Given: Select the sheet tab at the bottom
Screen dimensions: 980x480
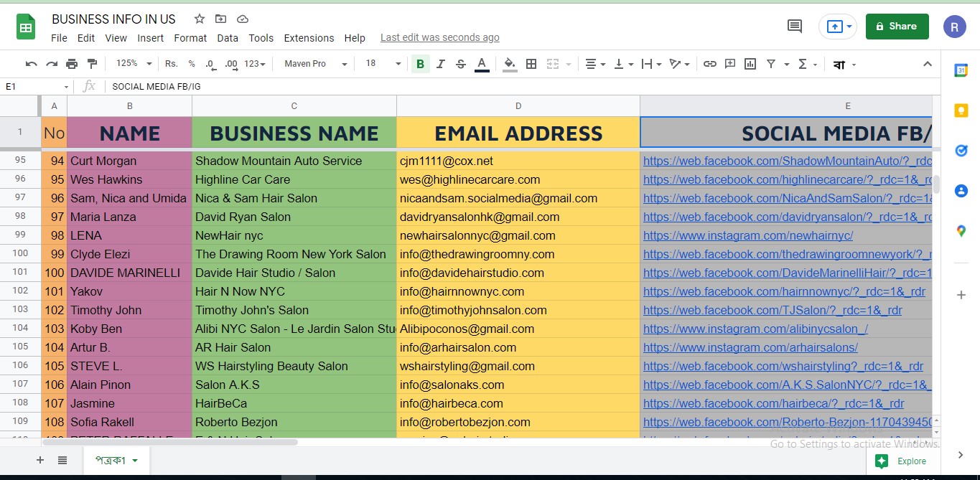Looking at the screenshot, I should 111,460.
